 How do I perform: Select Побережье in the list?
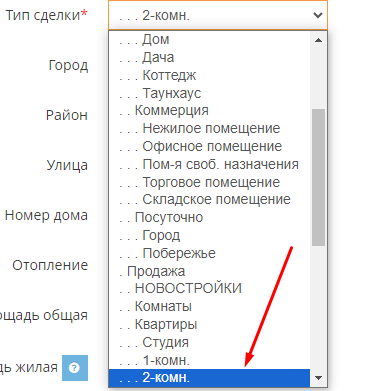(x=209, y=253)
